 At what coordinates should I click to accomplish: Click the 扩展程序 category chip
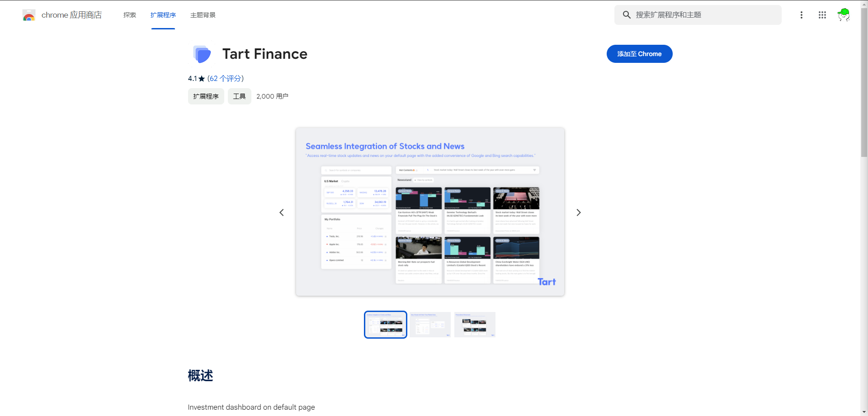[206, 96]
